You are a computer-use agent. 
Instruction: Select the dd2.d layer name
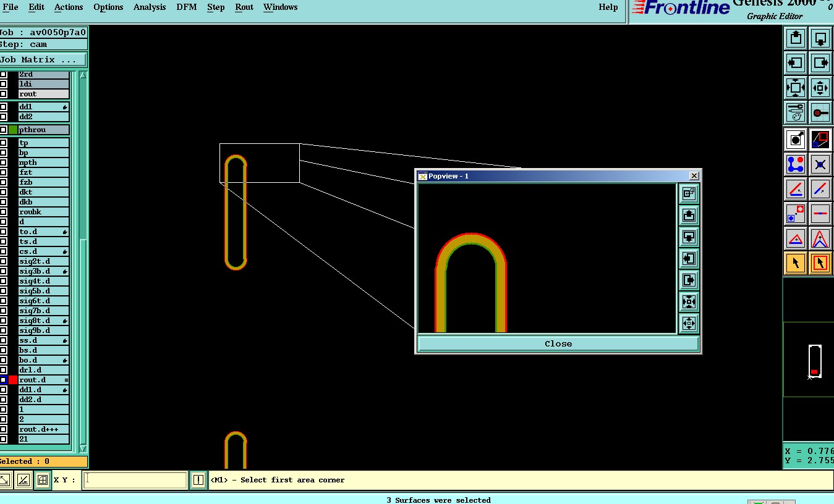[43, 400]
